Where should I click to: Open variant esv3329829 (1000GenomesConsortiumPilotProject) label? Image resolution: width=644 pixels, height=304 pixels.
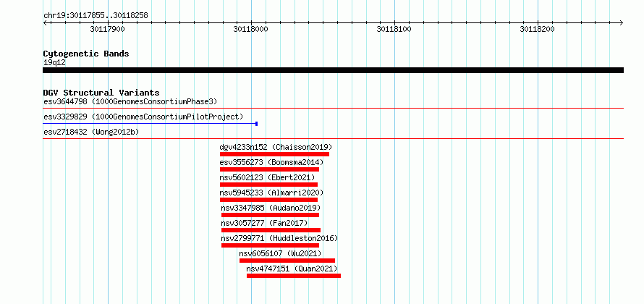pyautogui.click(x=143, y=117)
